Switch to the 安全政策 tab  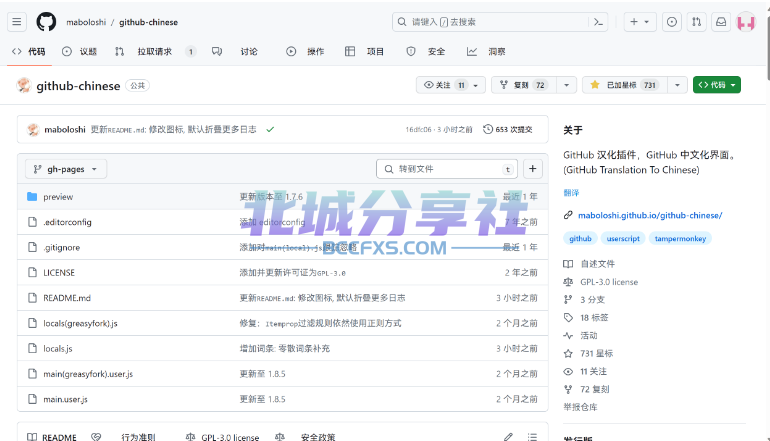[x=305, y=437]
